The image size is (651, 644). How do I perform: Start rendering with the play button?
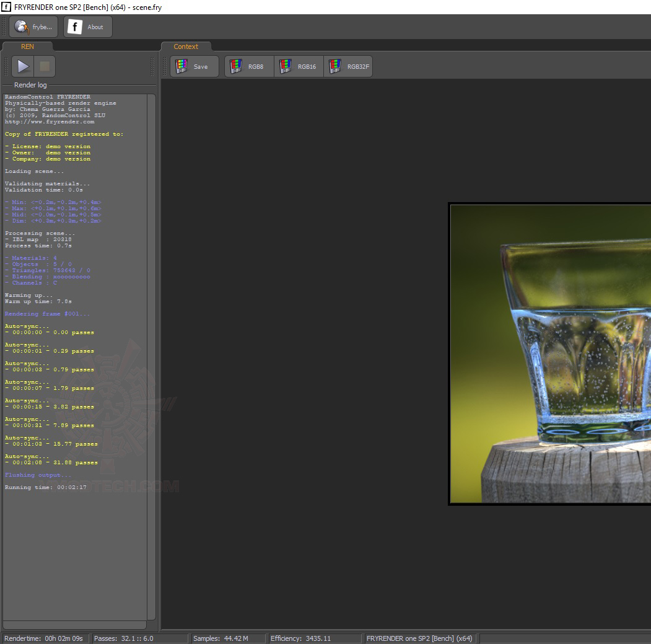point(23,66)
